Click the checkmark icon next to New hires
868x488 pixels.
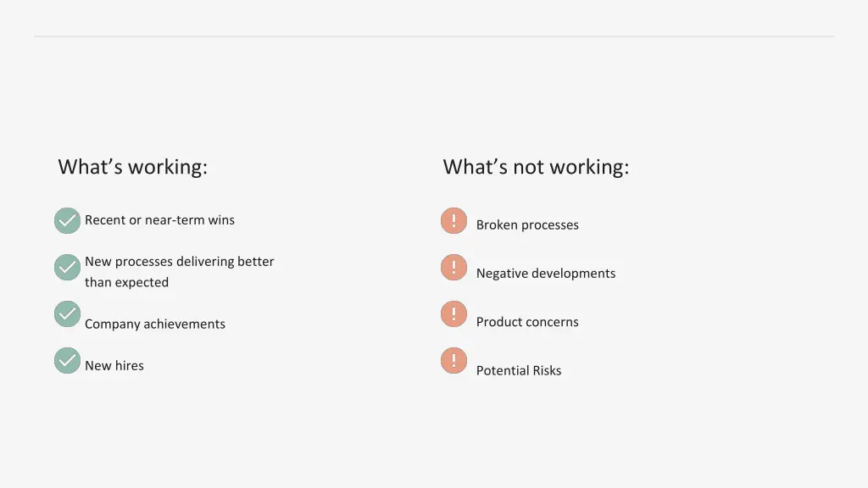click(x=67, y=361)
